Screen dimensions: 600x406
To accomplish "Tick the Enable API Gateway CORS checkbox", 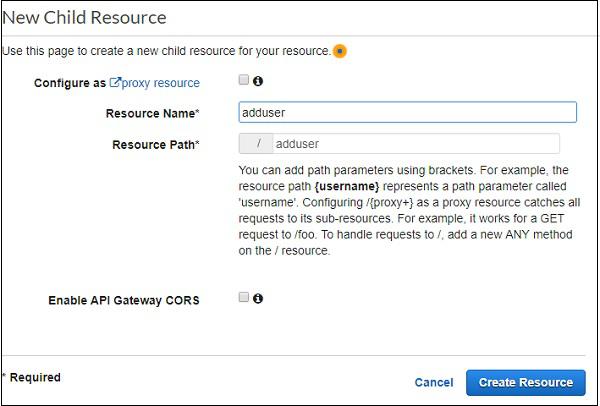I will pyautogui.click(x=244, y=298).
